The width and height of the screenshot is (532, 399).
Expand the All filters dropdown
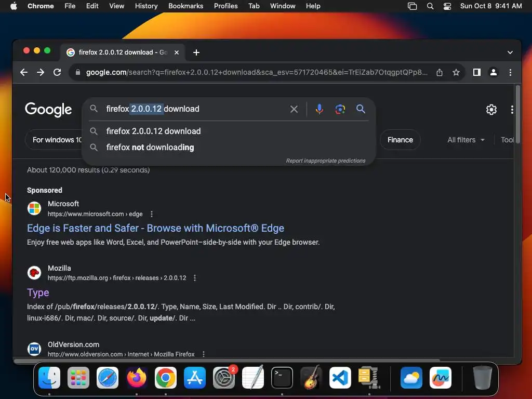click(x=465, y=140)
